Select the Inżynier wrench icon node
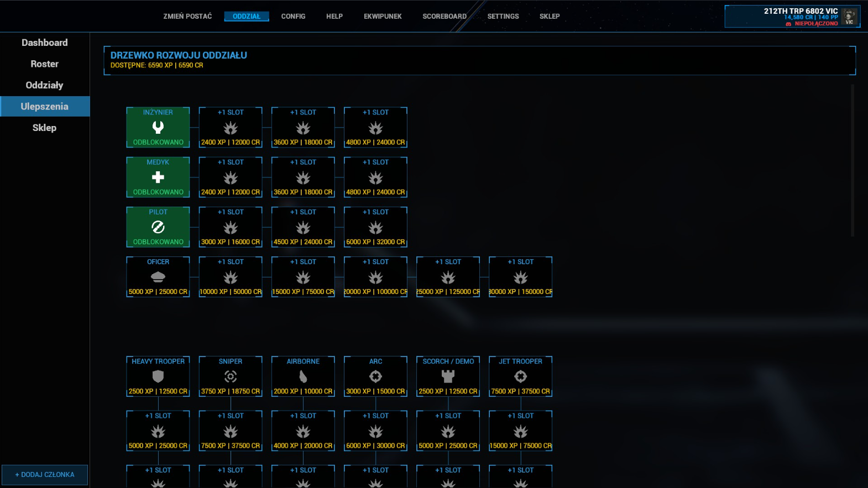Viewport: 868px width, 488px height. (158, 127)
